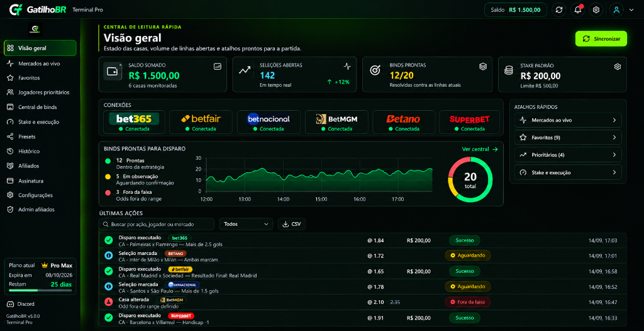Open Prioritários (4) shortcut chevron
Screen dimensions: 644x331
pyautogui.click(x=614, y=155)
